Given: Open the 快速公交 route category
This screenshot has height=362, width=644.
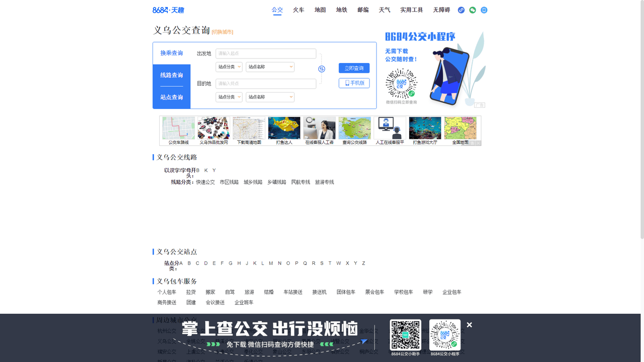Looking at the screenshot, I should [x=205, y=182].
